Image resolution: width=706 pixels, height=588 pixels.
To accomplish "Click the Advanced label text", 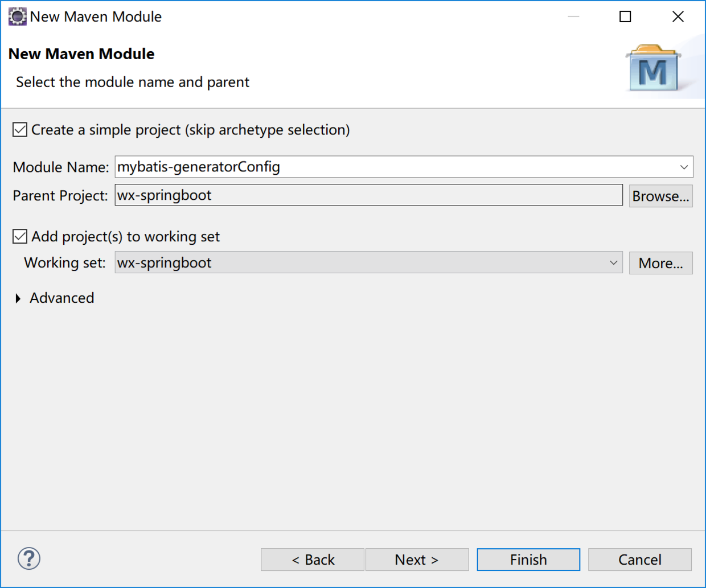I will 62,298.
